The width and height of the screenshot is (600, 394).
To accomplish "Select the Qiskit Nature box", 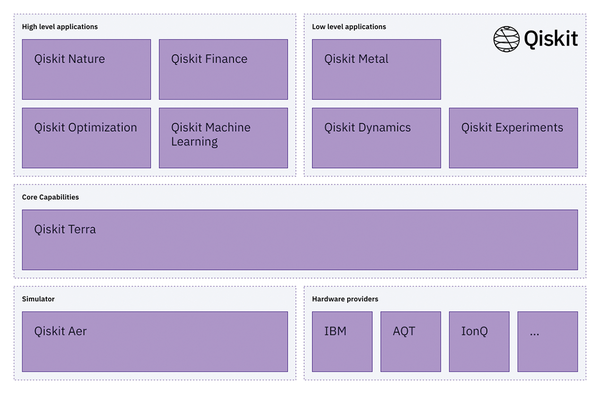I will point(86,69).
